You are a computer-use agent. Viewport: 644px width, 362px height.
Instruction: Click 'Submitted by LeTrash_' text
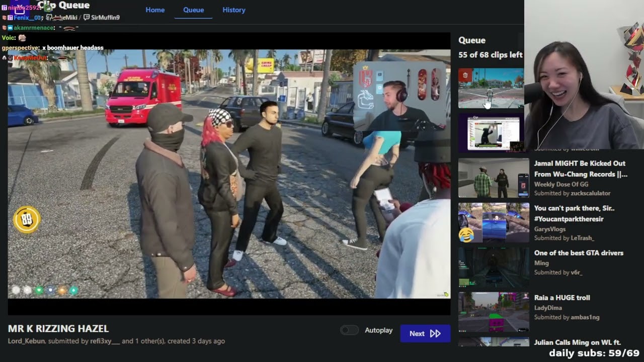[x=564, y=238]
